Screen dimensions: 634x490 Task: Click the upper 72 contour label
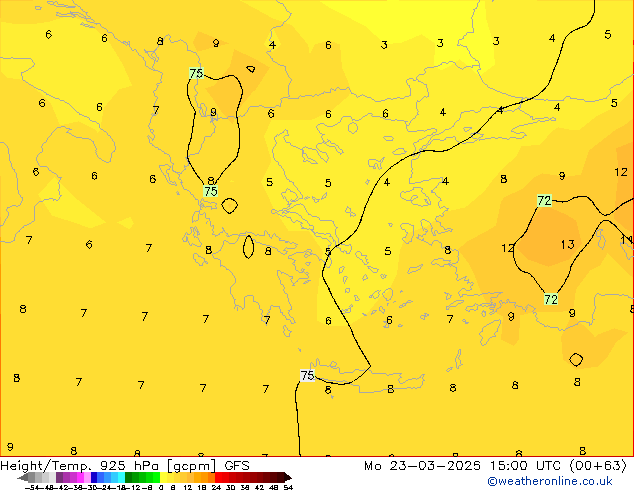coord(544,201)
